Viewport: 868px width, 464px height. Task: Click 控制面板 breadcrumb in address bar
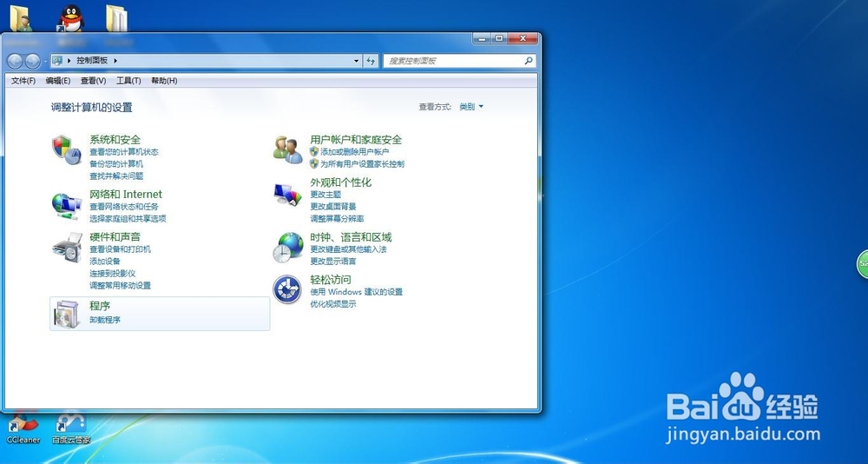(x=93, y=61)
